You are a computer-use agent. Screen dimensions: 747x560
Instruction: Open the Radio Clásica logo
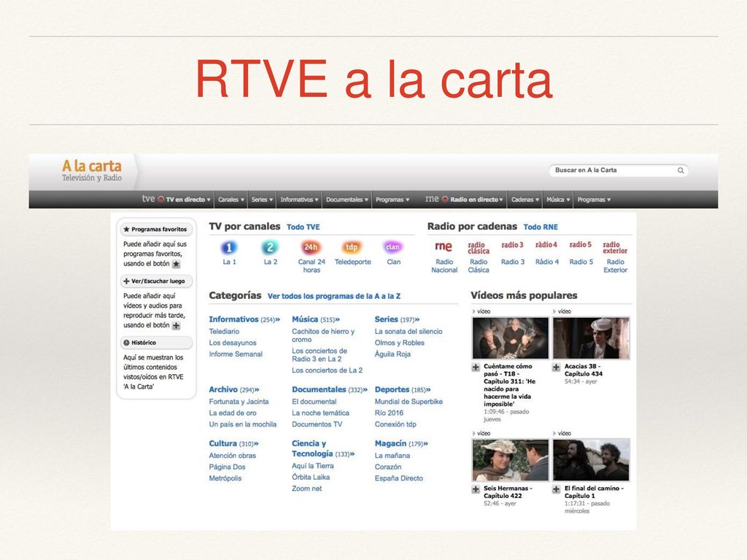[x=479, y=248]
